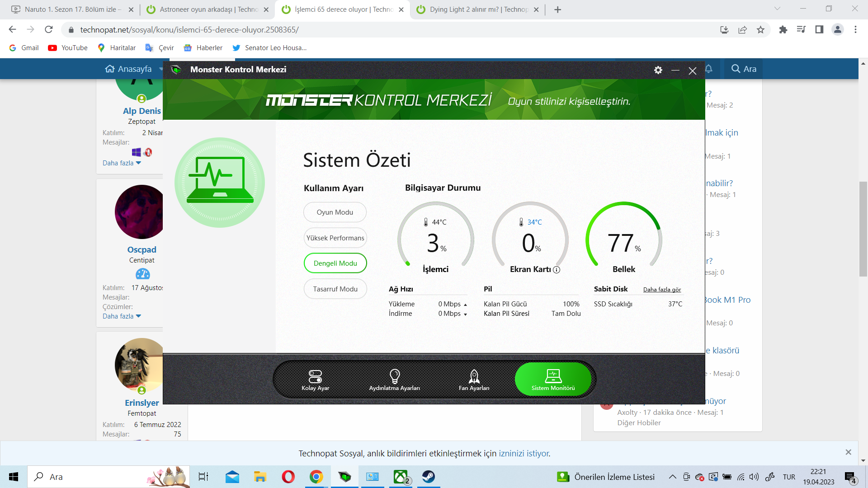Open Monster Kontrol Merkezi settings gear

point(658,70)
